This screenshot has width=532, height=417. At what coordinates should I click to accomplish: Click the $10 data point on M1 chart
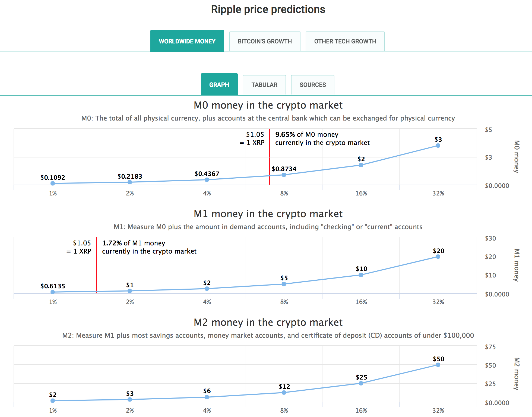tap(361, 275)
